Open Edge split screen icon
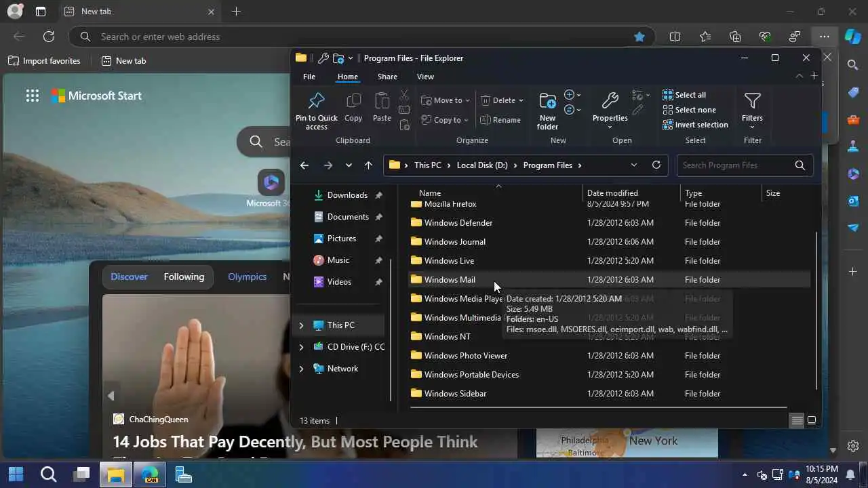The image size is (868, 488). pyautogui.click(x=675, y=37)
